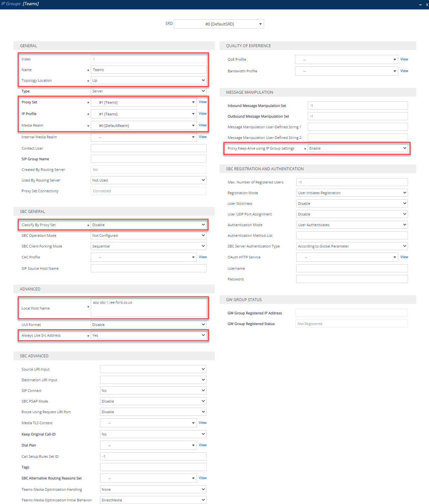
Task: Click Inbound Message Manipulation Set field
Action: coord(358,106)
